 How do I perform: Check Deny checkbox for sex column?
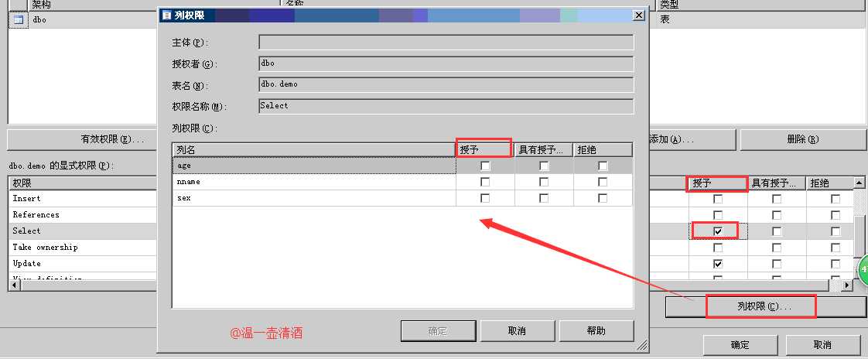pyautogui.click(x=603, y=198)
